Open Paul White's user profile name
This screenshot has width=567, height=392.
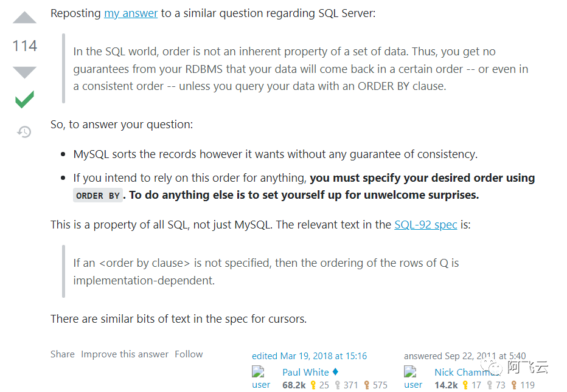pyautogui.click(x=305, y=372)
